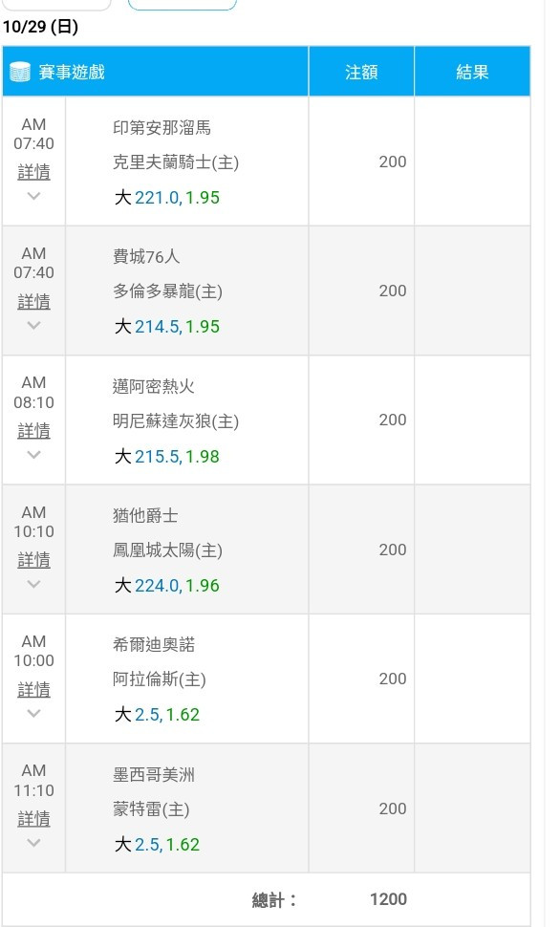
Task: Open 詳情 for the 希爾迪奧諾 game
Action: click(33, 690)
